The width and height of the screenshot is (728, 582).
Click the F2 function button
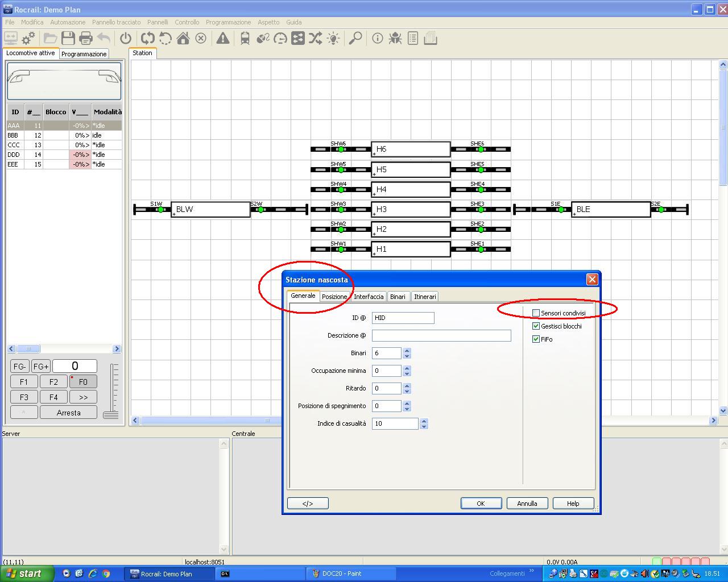(53, 382)
